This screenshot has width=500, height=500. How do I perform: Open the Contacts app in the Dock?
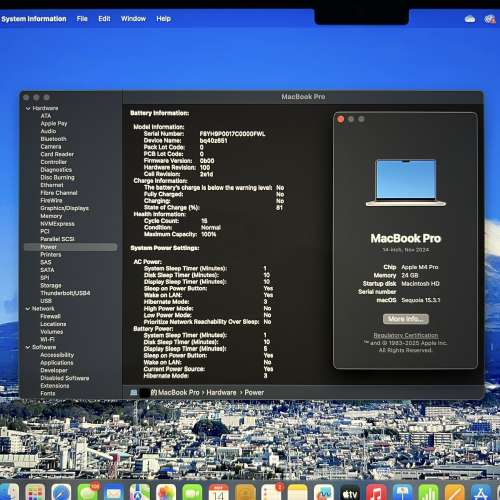tap(245, 492)
